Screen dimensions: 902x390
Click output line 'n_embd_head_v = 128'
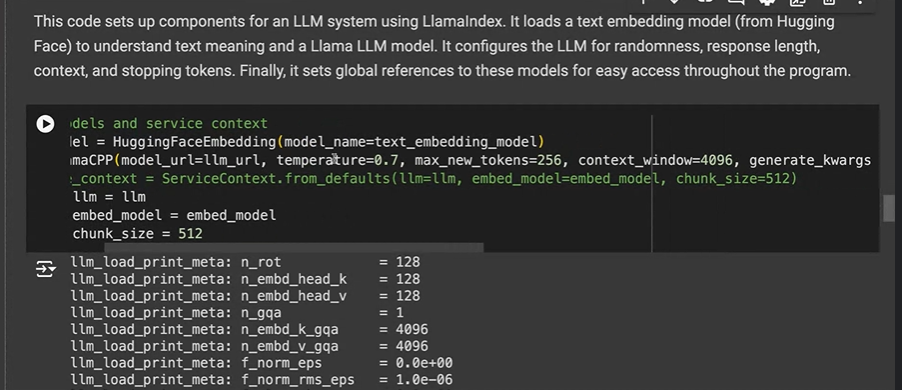click(246, 296)
